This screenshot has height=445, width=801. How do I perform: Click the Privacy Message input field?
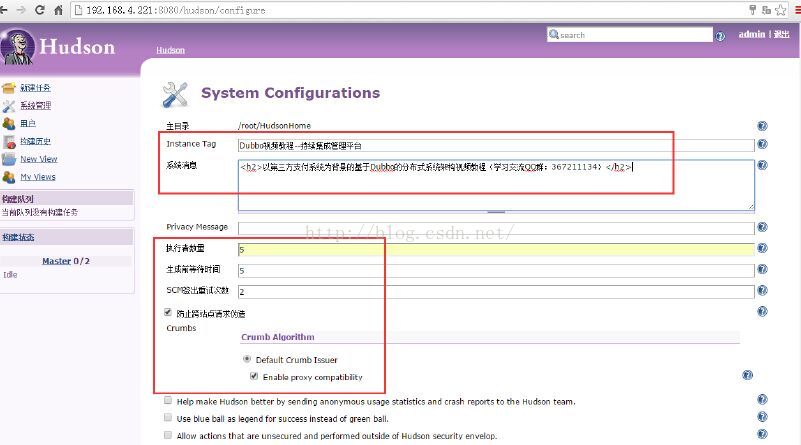[496, 228]
